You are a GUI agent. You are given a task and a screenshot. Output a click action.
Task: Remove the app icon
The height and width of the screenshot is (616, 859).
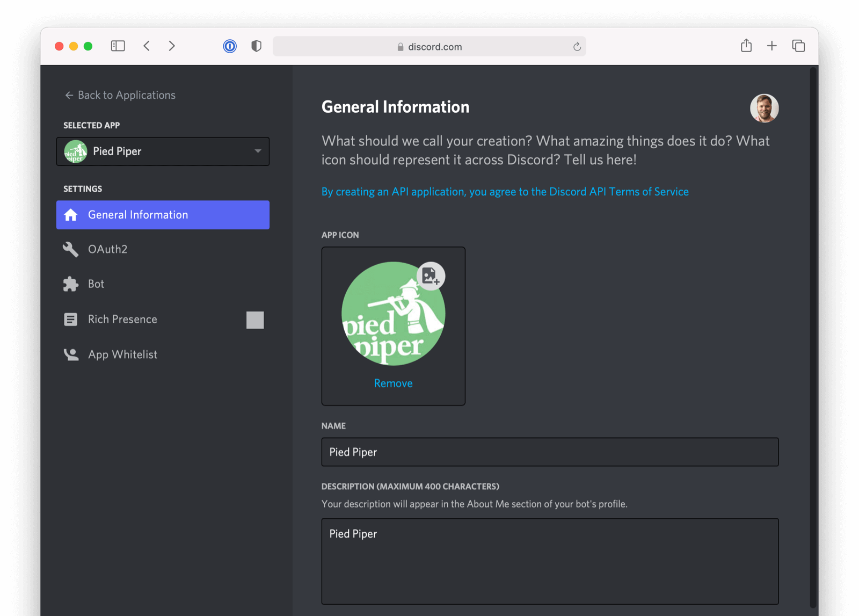click(x=394, y=383)
